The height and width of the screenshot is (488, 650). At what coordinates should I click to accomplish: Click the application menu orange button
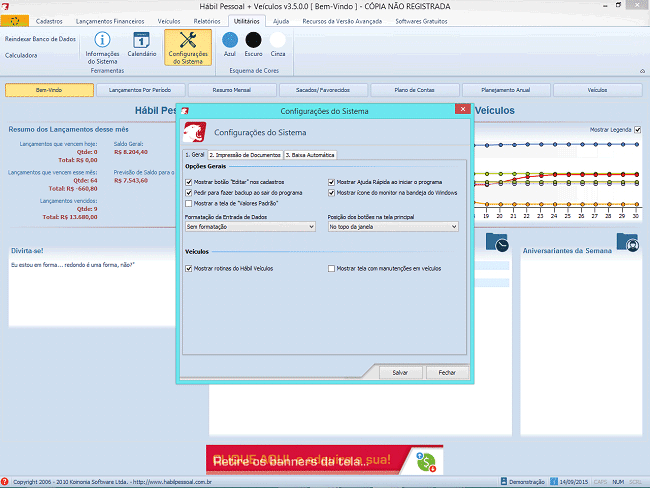[15, 21]
